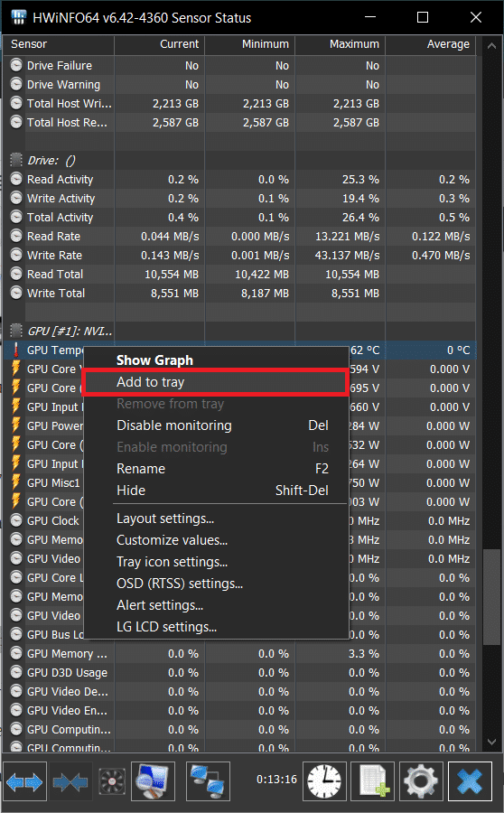
Task: Select the Read Total sensor row
Action: [x=240, y=275]
